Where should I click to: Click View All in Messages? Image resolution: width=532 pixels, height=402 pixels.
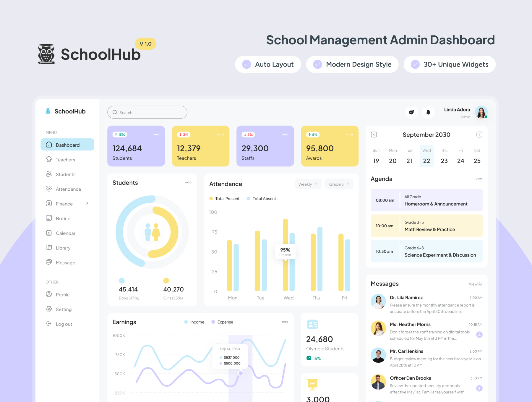click(x=476, y=284)
